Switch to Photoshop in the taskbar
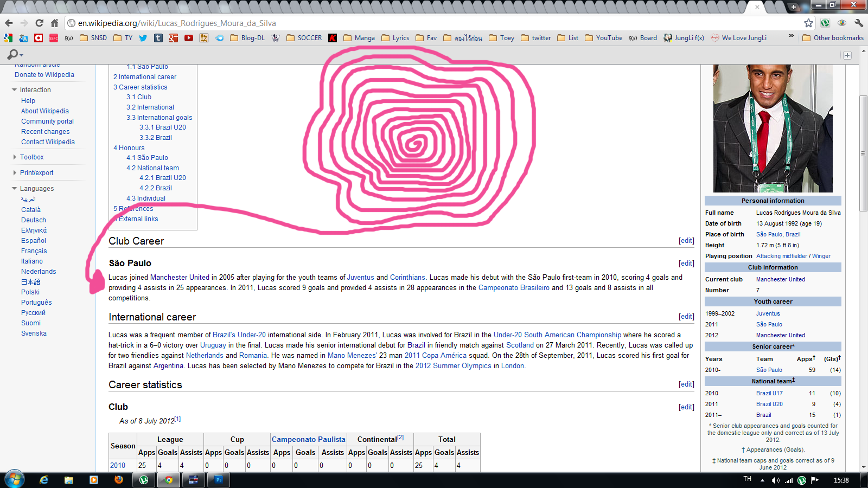Screen dimensions: 868x488 click(x=219, y=480)
